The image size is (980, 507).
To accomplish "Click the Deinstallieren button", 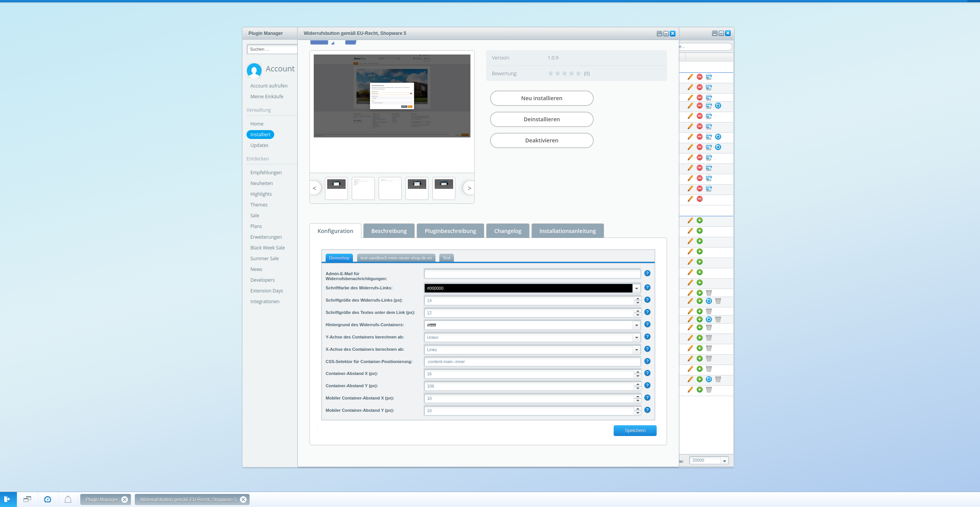I will (x=541, y=119).
